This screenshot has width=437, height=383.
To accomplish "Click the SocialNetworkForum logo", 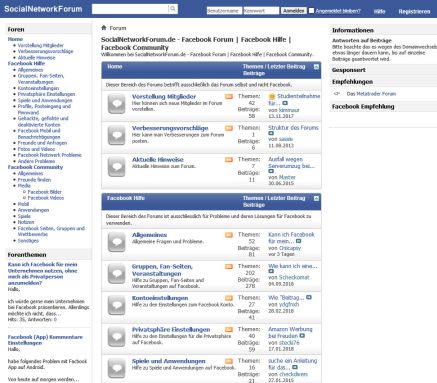I will 43,9.
